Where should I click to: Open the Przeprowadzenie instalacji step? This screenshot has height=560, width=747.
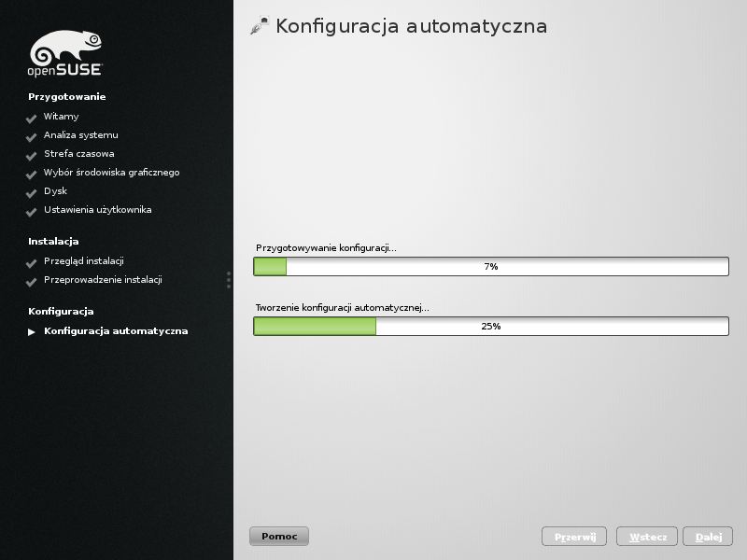pos(103,280)
